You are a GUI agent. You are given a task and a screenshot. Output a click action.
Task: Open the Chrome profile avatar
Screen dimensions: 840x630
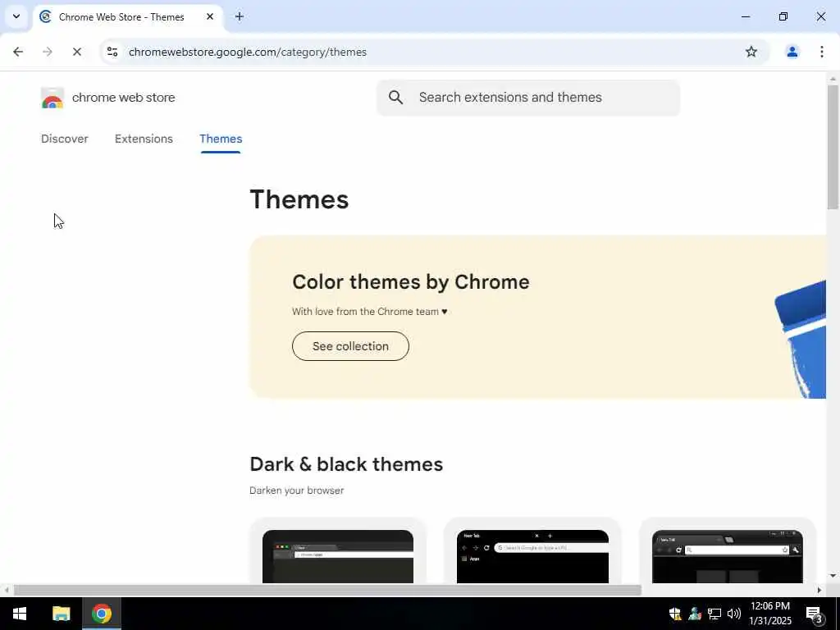(x=792, y=52)
